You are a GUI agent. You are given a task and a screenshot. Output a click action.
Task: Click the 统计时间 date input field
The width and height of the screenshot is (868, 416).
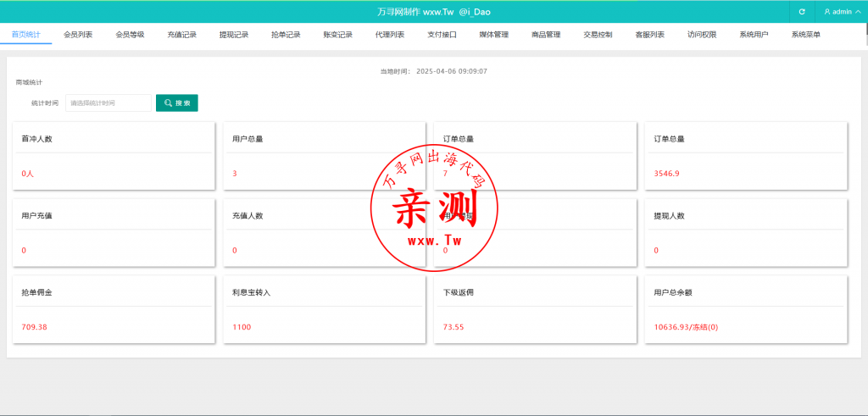(108, 103)
